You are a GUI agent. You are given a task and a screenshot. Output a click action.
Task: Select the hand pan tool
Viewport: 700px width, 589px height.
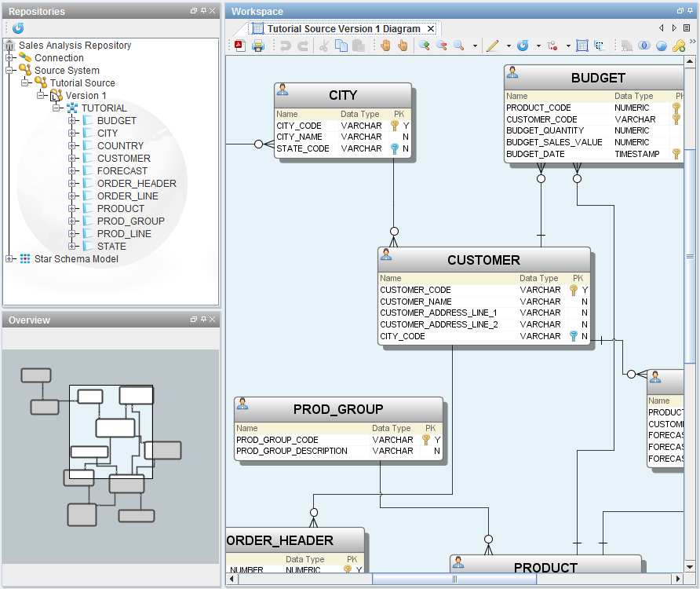tap(386, 46)
